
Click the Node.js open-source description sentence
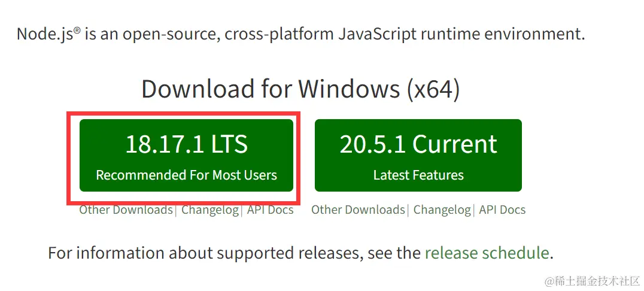(x=300, y=34)
